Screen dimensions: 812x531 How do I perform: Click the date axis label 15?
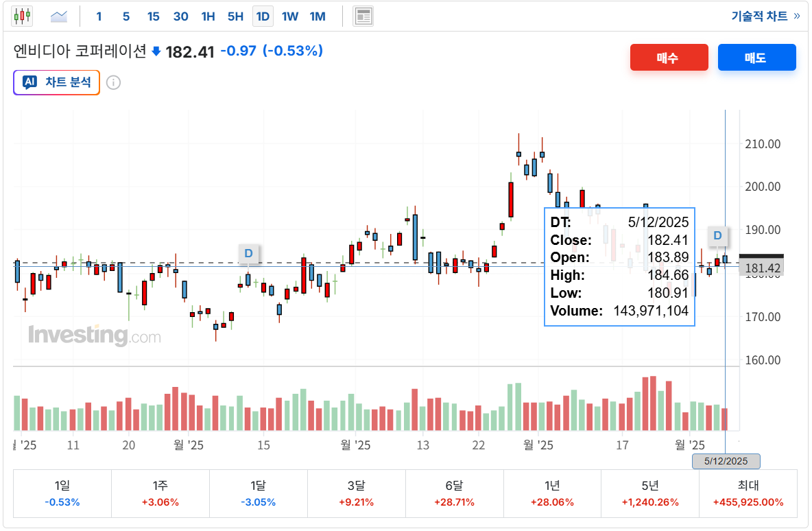tap(263, 445)
